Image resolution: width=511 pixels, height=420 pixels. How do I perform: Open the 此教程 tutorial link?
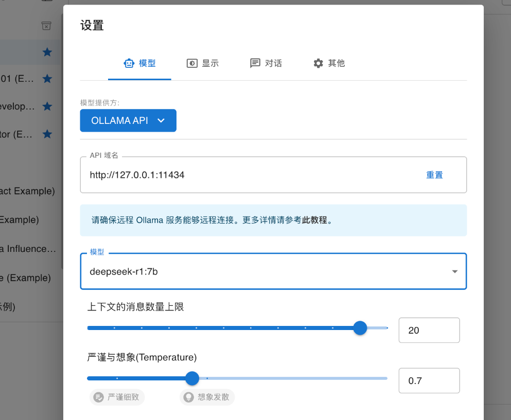click(314, 220)
